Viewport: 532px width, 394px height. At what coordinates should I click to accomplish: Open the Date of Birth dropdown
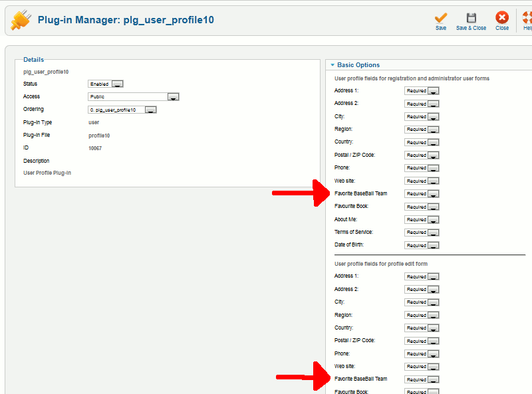[x=422, y=245]
